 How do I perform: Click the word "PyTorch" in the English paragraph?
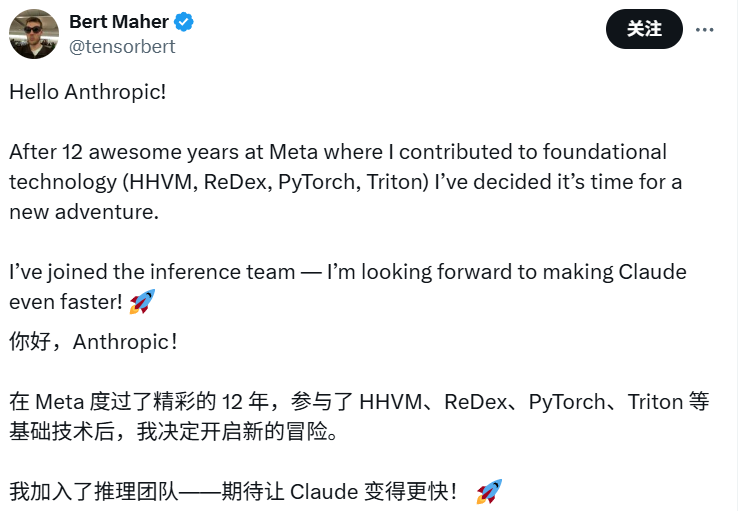click(x=316, y=182)
